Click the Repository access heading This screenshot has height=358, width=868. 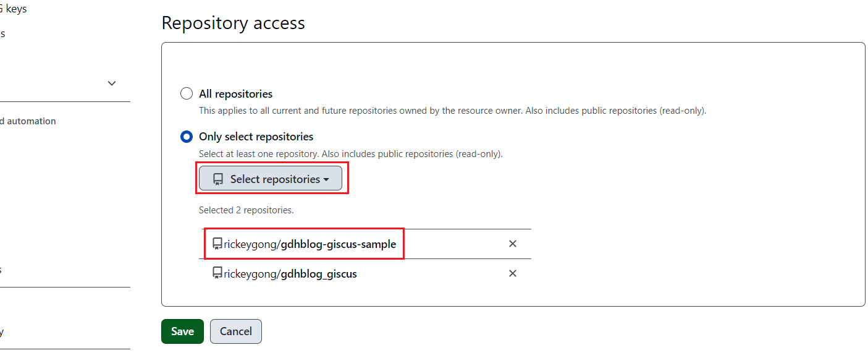click(233, 23)
